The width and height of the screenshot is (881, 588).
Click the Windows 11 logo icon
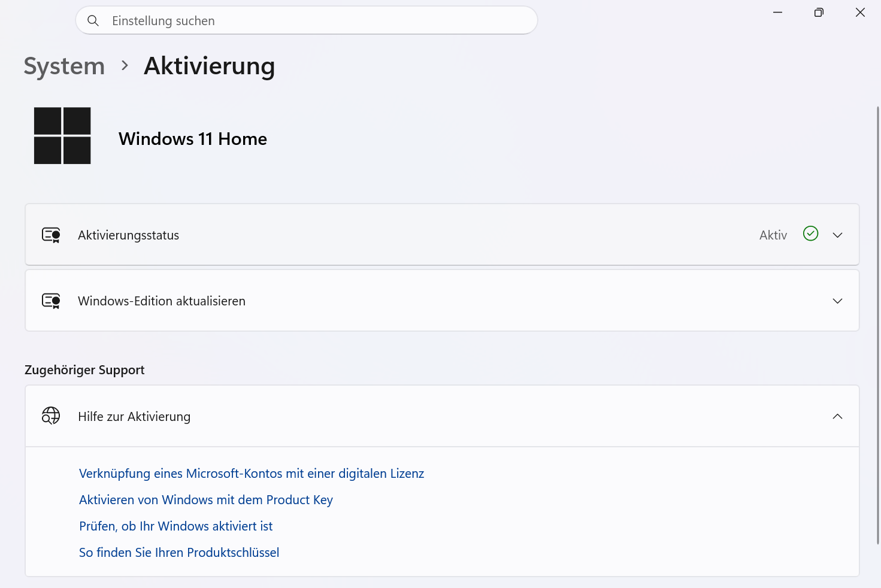(x=62, y=136)
